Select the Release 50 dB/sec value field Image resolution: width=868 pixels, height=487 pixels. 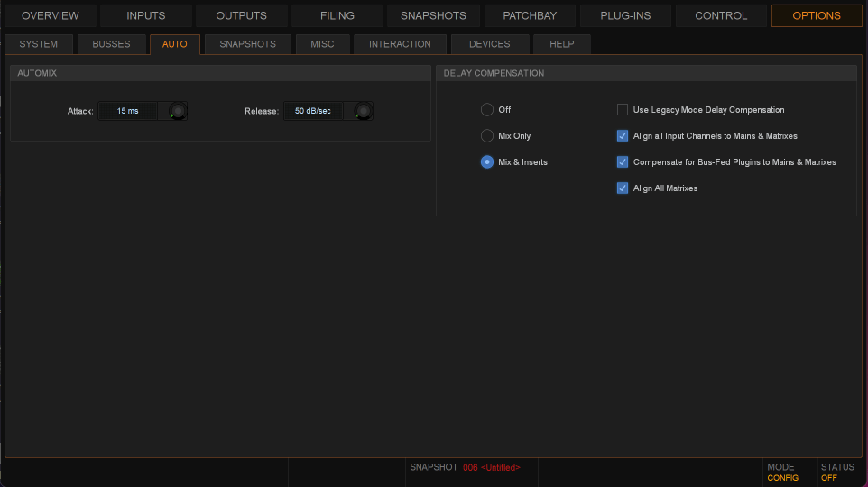coord(313,111)
